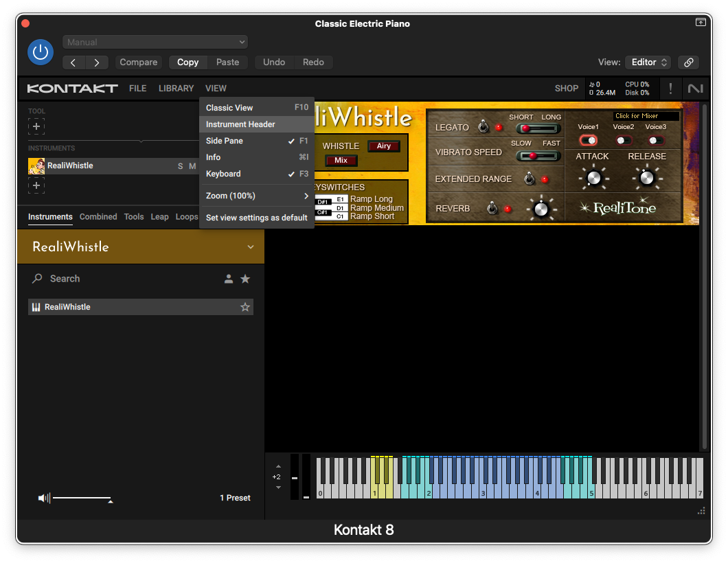The height and width of the screenshot is (563, 728).
Task: Filter by user content person icon
Action: (x=229, y=279)
